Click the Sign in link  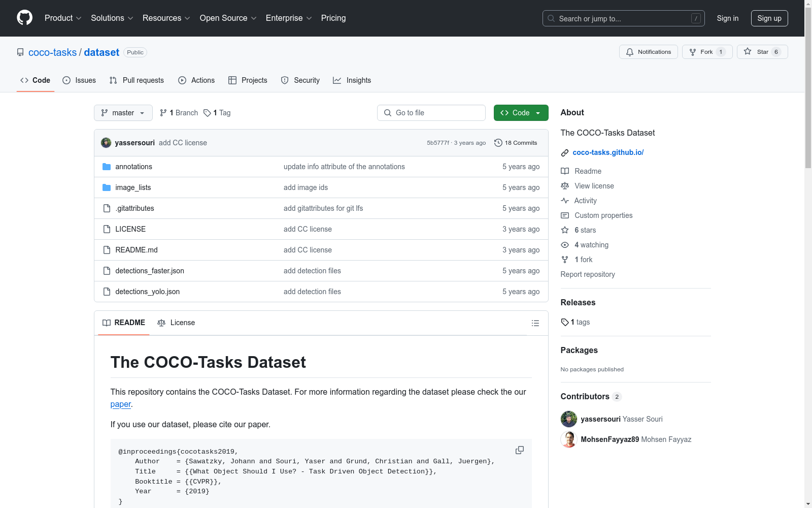pos(728,18)
